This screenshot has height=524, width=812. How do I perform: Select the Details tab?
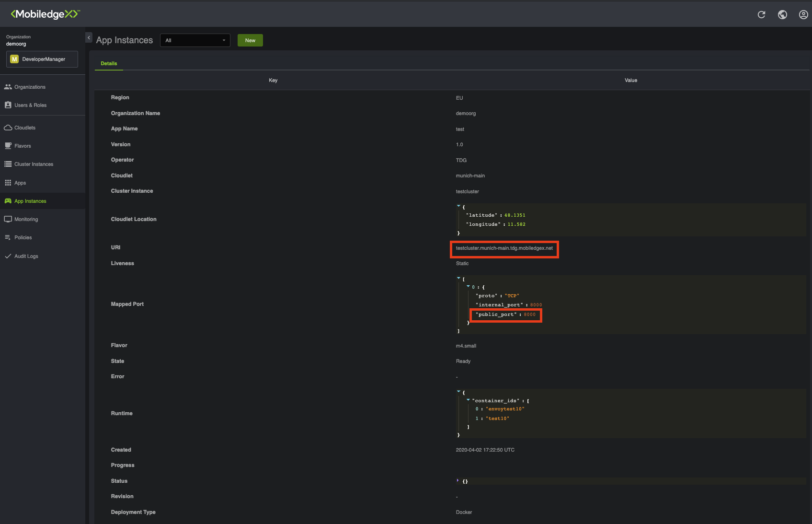[x=109, y=63]
